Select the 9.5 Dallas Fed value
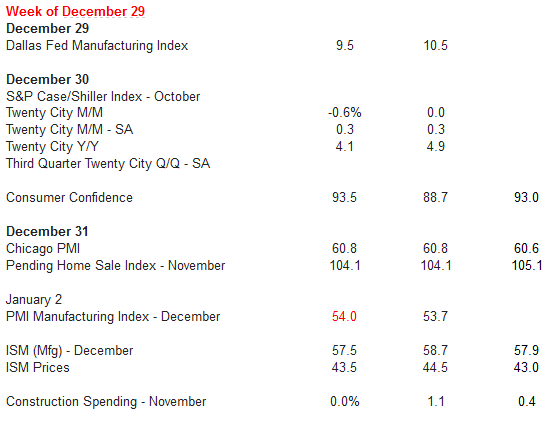 tap(345, 46)
